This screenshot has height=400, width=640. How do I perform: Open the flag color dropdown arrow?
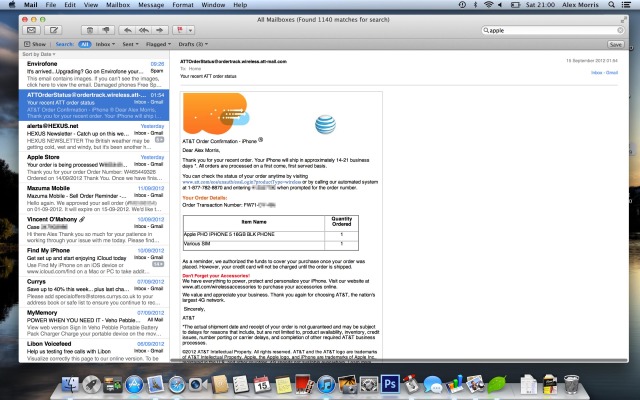pyautogui.click(x=190, y=30)
